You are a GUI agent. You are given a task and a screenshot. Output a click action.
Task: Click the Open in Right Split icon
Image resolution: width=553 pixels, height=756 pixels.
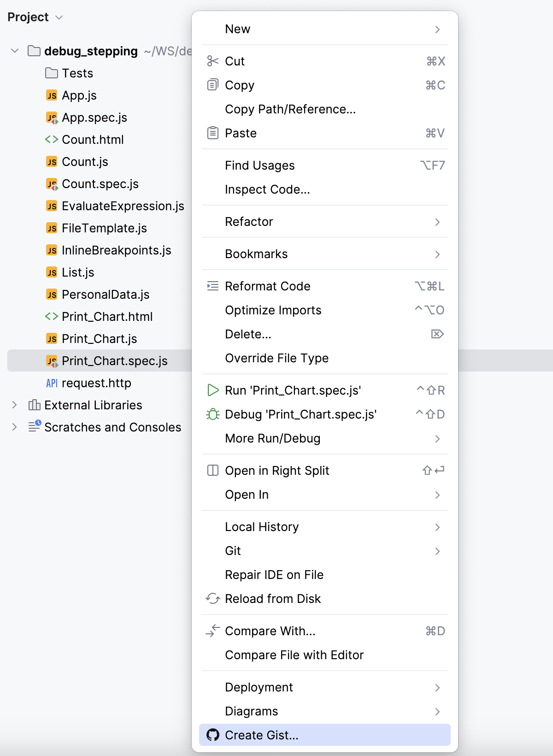(212, 471)
